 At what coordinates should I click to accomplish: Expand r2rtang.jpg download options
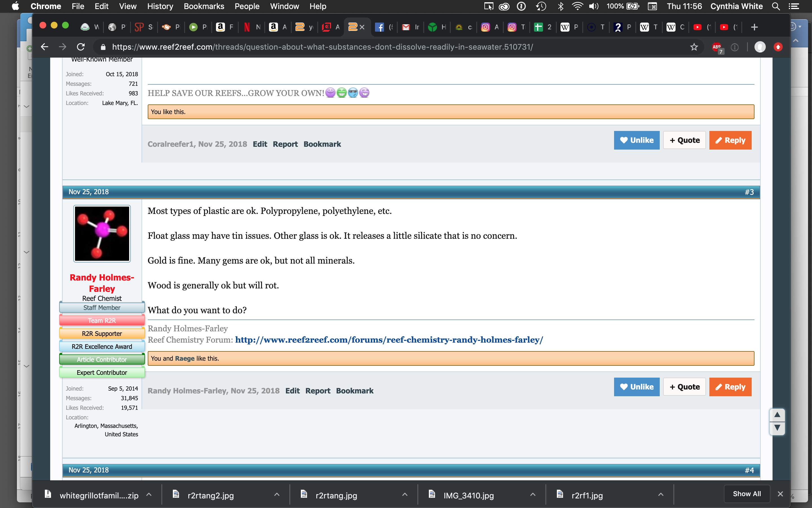(405, 494)
